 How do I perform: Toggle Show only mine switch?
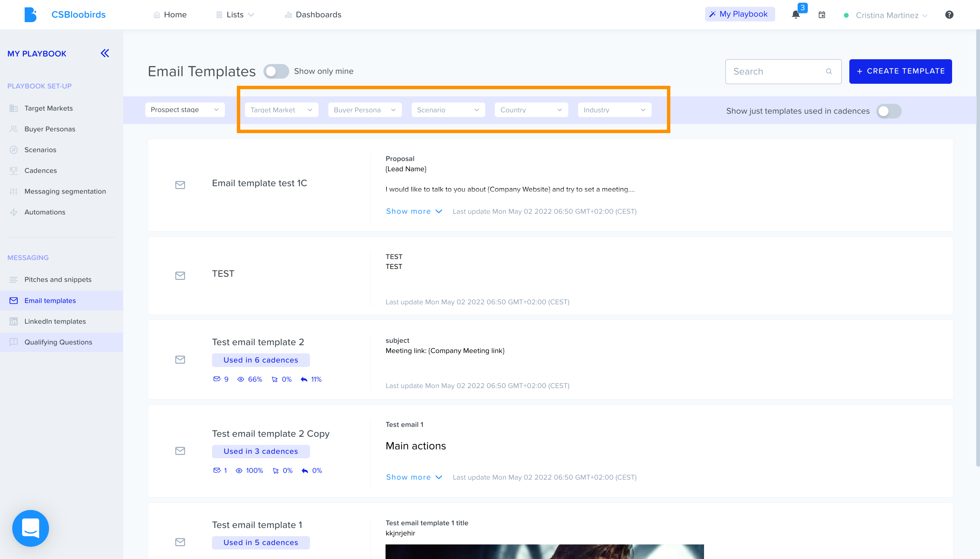[276, 71]
